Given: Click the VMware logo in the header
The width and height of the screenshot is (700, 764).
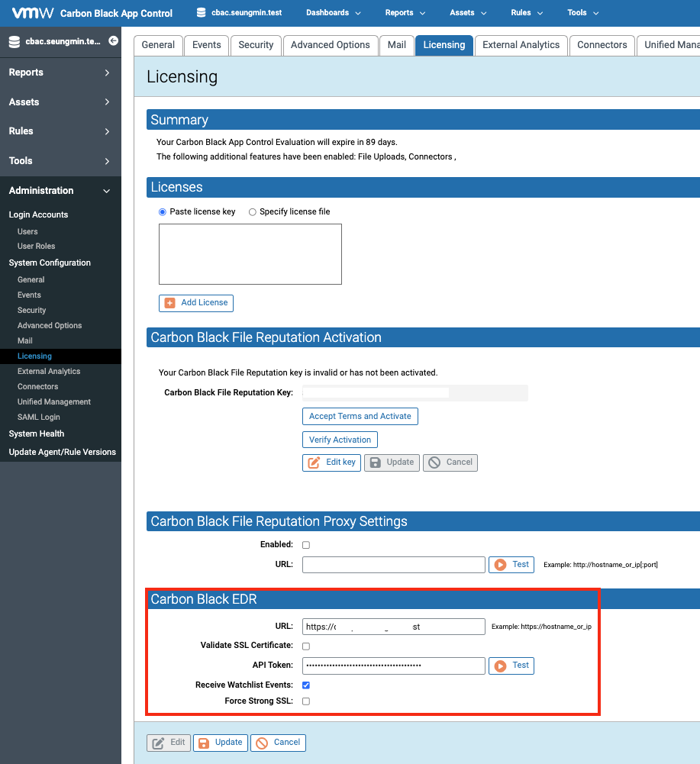Looking at the screenshot, I should (33, 13).
